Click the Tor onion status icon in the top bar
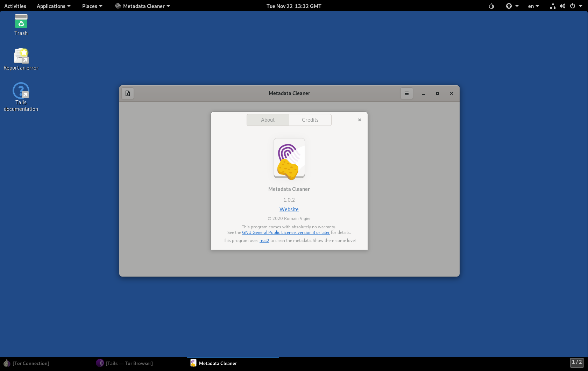Image resolution: width=588 pixels, height=371 pixels. (x=491, y=6)
